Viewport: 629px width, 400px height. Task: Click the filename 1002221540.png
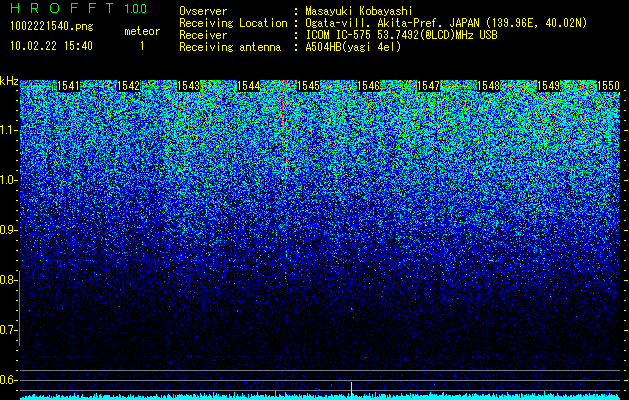pyautogui.click(x=52, y=27)
